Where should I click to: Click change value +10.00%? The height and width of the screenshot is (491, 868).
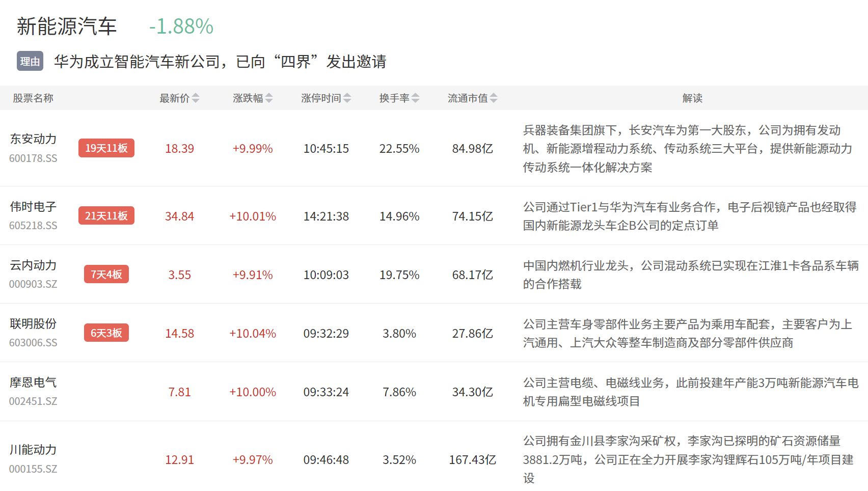click(x=253, y=392)
